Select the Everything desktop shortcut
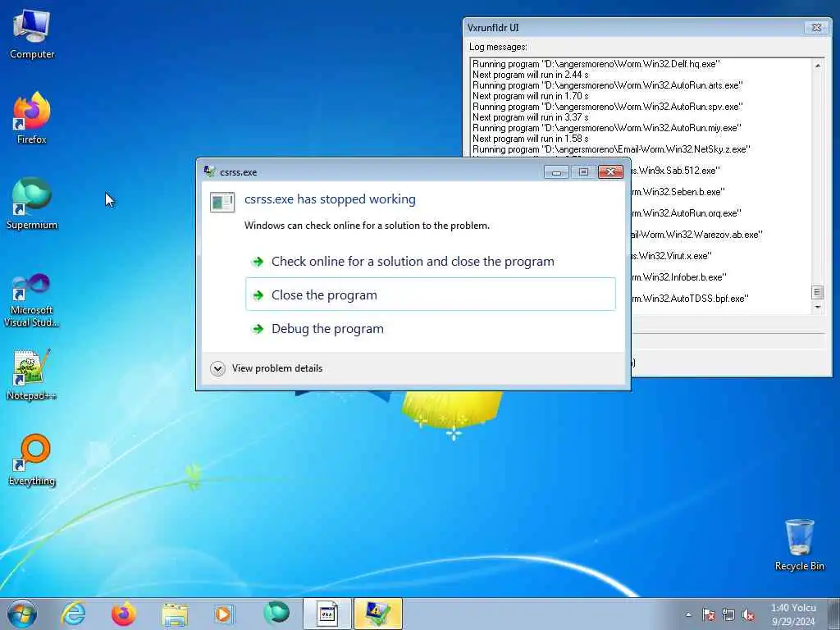The image size is (840, 630). [x=32, y=459]
